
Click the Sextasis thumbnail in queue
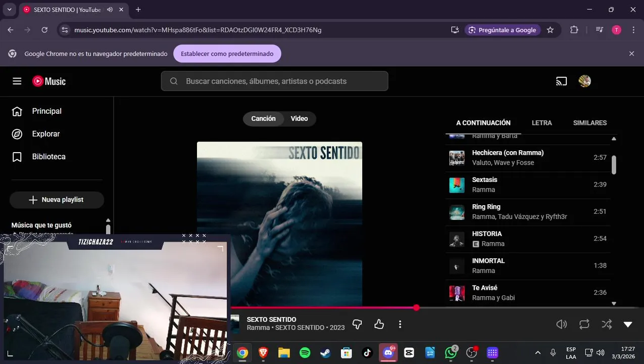(x=457, y=185)
